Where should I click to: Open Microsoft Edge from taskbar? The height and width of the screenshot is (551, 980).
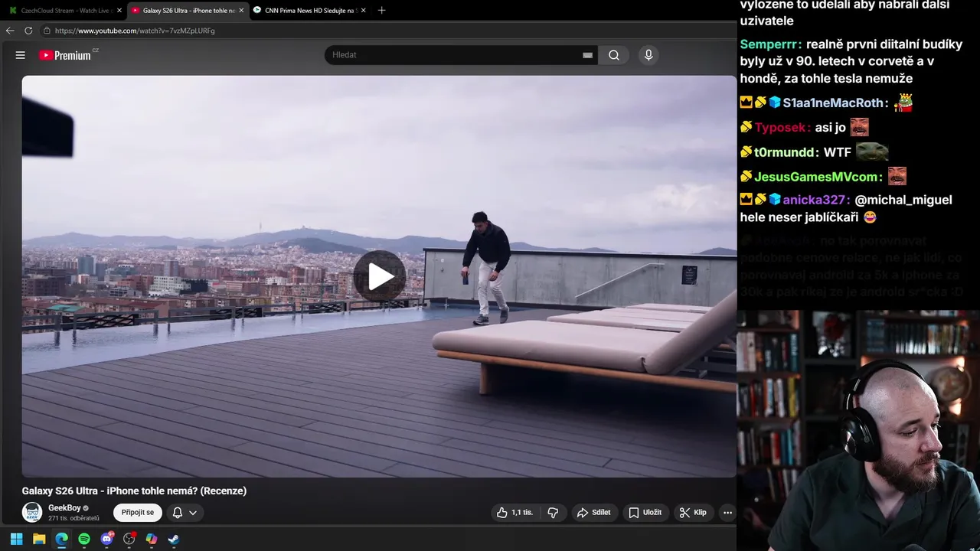pos(61,539)
